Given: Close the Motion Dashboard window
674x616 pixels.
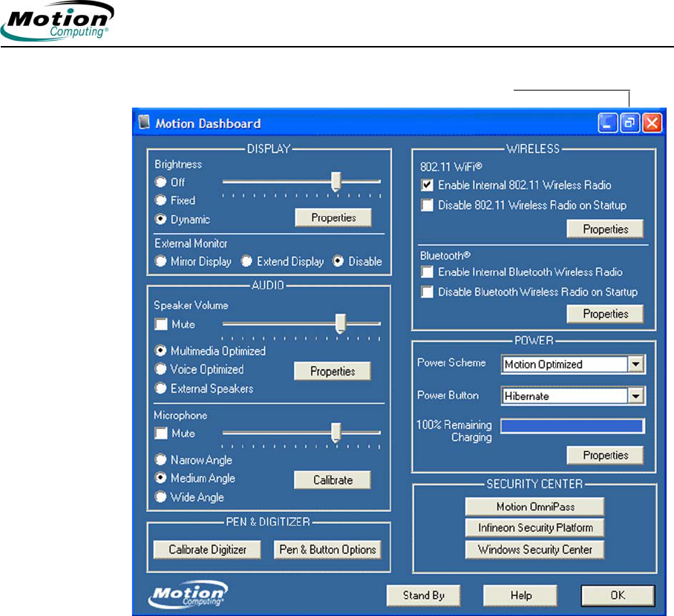Looking at the screenshot, I should [652, 123].
